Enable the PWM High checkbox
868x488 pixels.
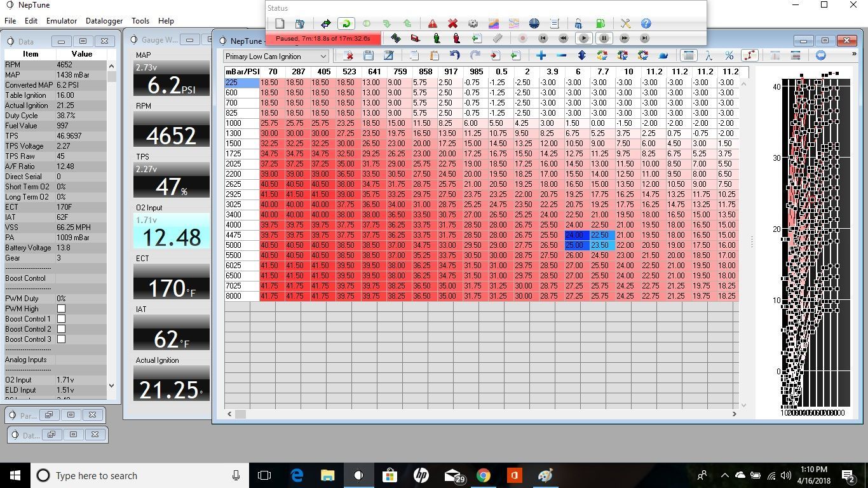pyautogui.click(x=62, y=309)
